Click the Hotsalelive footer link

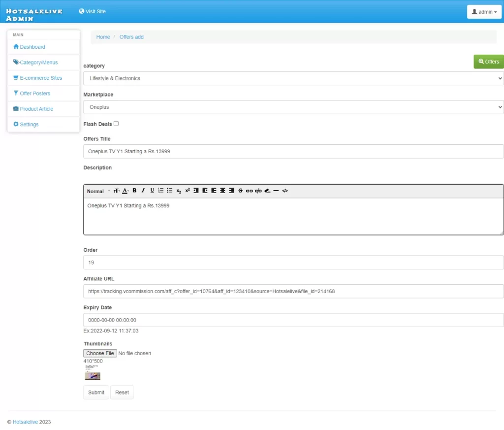[25, 422]
